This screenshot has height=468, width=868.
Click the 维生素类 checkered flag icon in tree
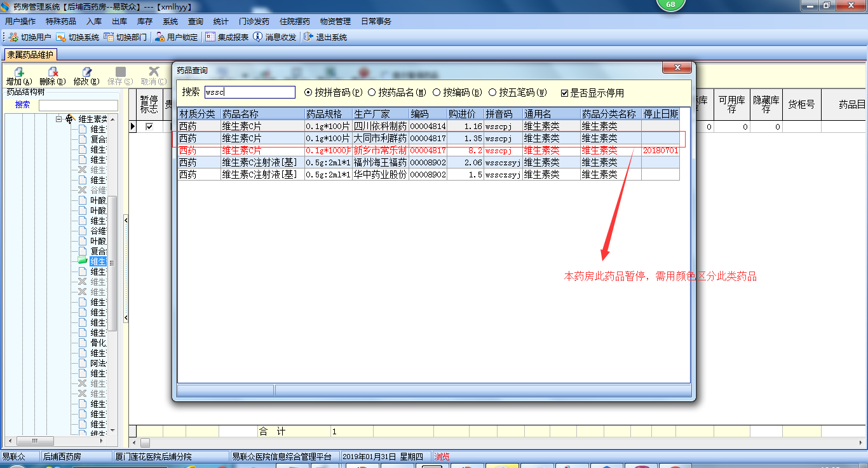click(x=71, y=119)
